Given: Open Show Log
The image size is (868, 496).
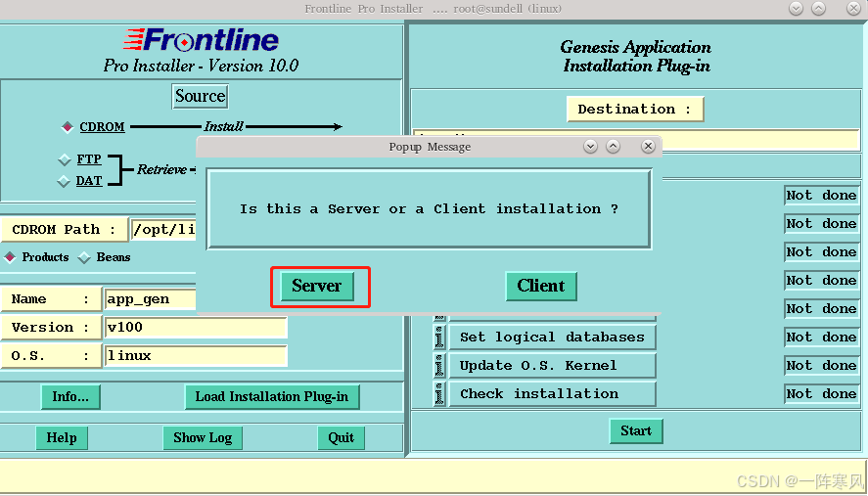Looking at the screenshot, I should (x=203, y=438).
